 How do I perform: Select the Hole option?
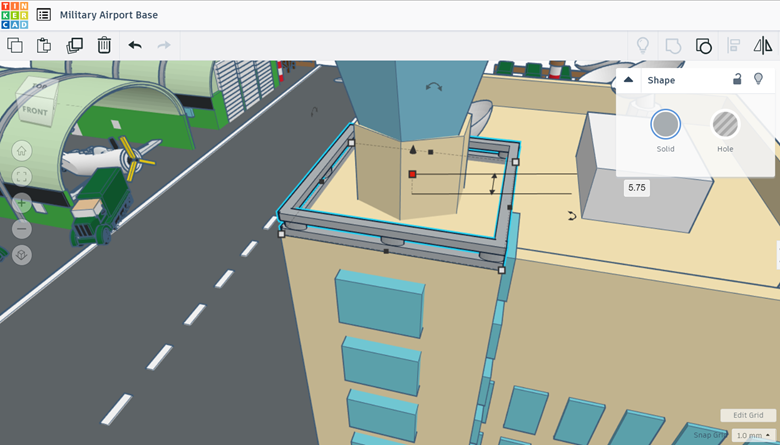pos(725,124)
